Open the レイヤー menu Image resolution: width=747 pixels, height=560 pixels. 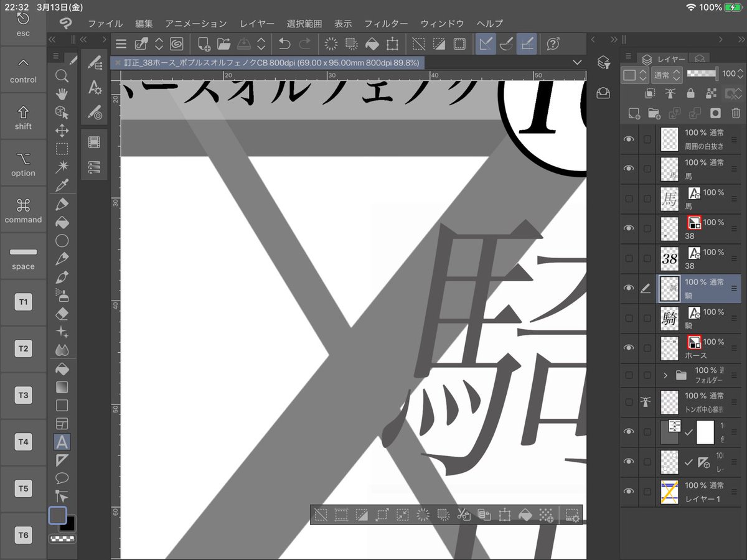pyautogui.click(x=257, y=24)
